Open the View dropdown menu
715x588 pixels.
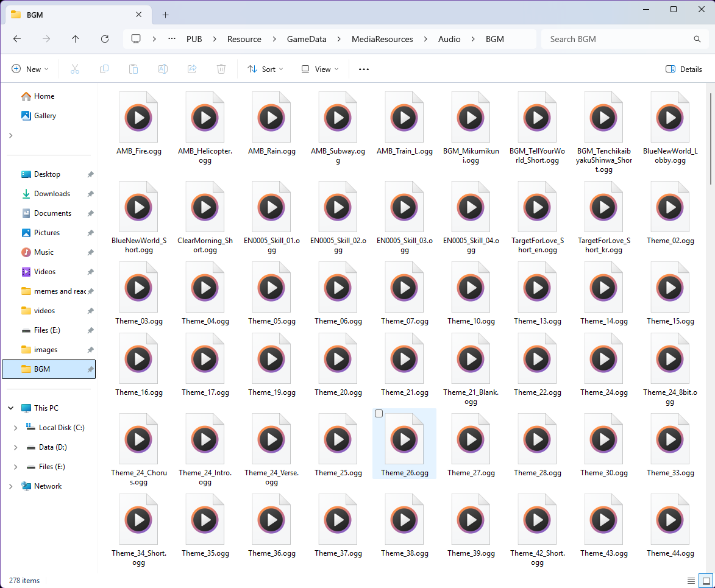(x=319, y=69)
